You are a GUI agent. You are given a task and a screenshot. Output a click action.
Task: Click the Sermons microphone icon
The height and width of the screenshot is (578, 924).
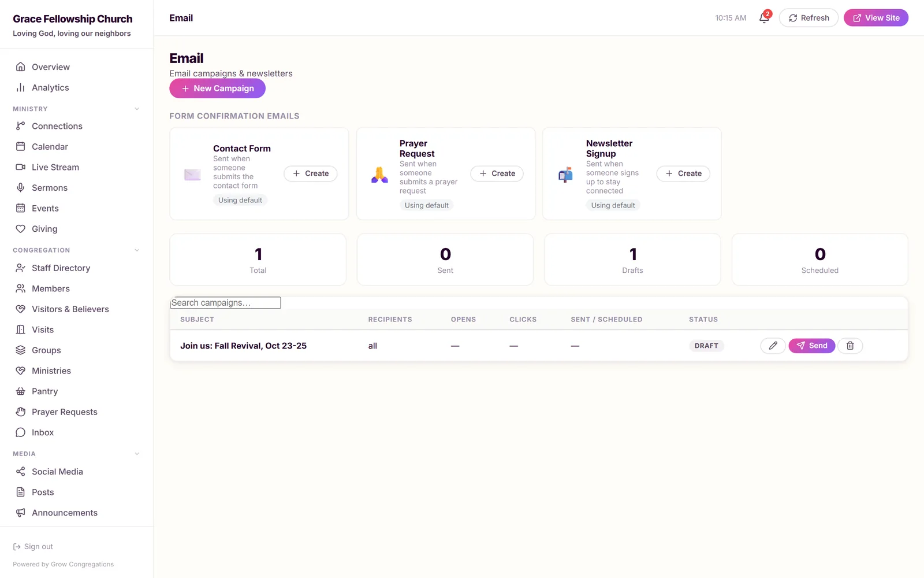pyautogui.click(x=21, y=188)
